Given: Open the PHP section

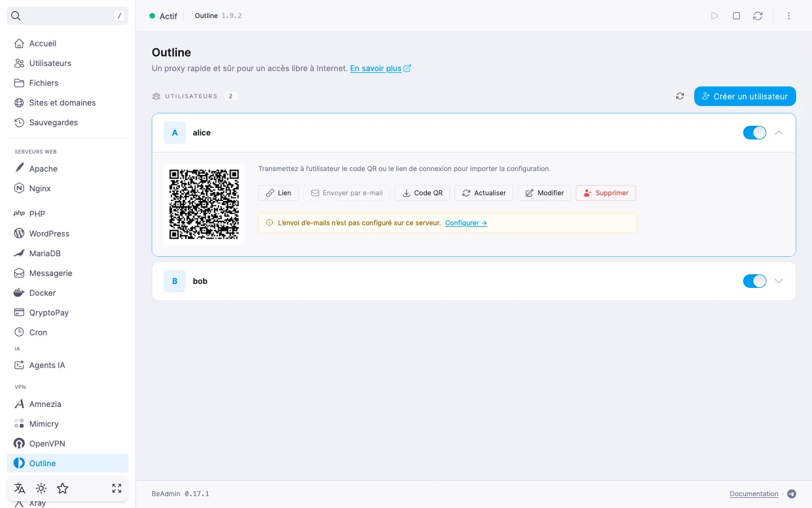Looking at the screenshot, I should tap(68, 214).
